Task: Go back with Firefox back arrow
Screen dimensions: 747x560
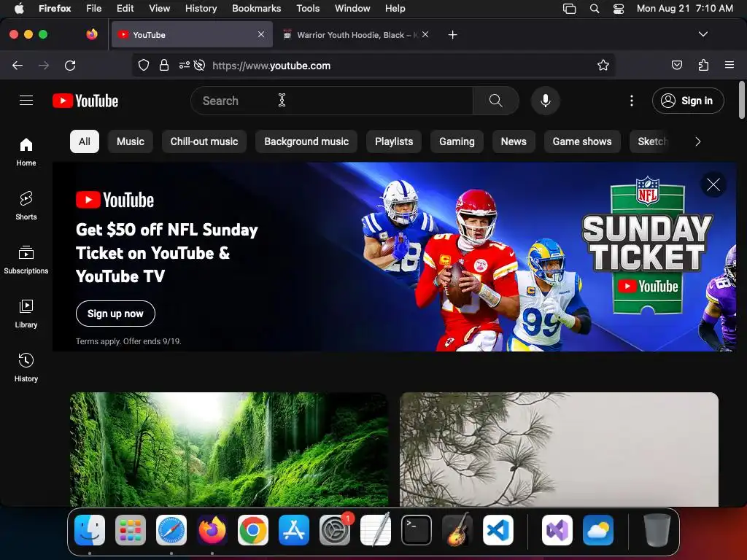Action: coord(18,65)
